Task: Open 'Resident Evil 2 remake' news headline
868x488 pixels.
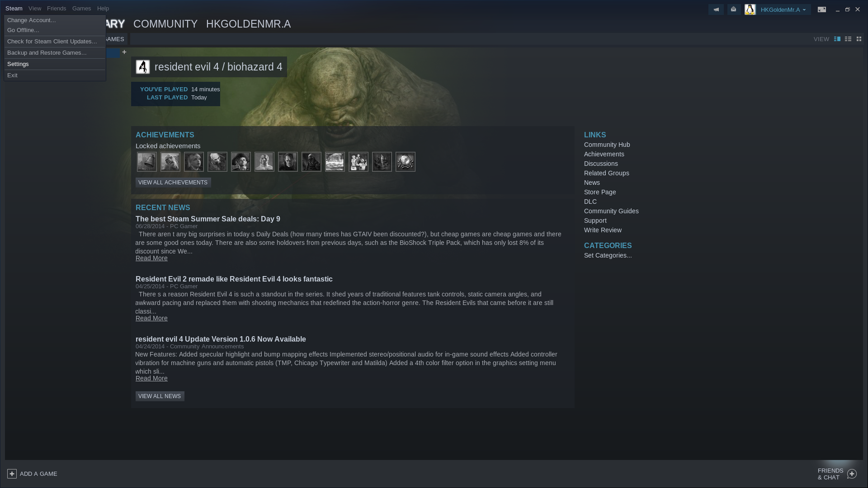Action: pyautogui.click(x=234, y=279)
